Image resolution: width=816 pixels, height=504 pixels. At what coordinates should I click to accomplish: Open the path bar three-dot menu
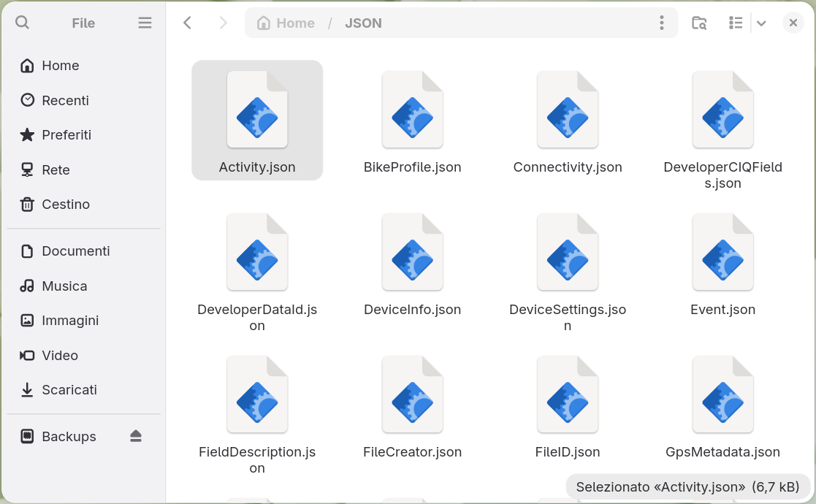point(661,23)
